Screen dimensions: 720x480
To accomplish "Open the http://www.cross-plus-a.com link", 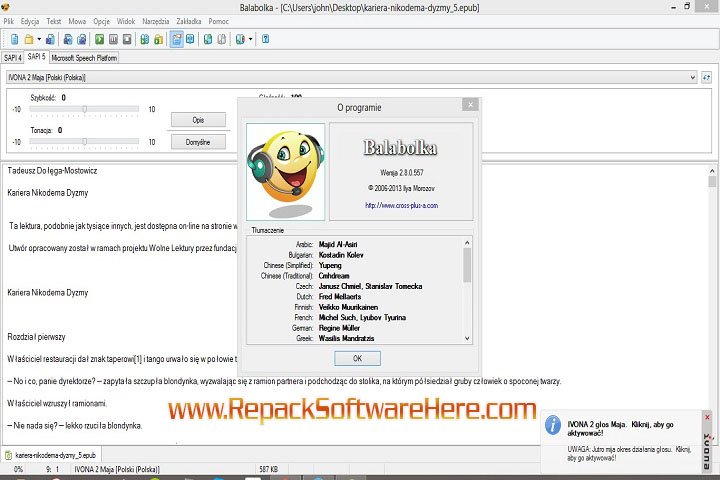I will pyautogui.click(x=402, y=205).
